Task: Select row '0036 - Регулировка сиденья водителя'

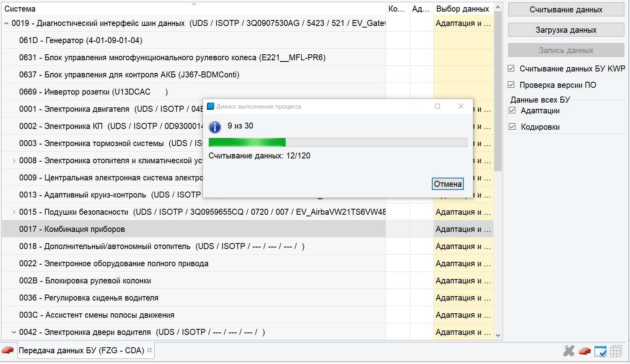Action: pyautogui.click(x=194, y=298)
